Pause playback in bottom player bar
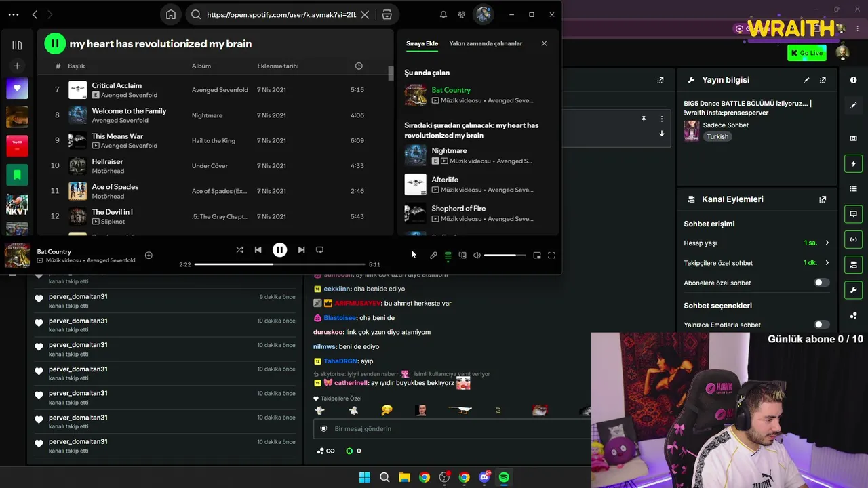 click(279, 249)
